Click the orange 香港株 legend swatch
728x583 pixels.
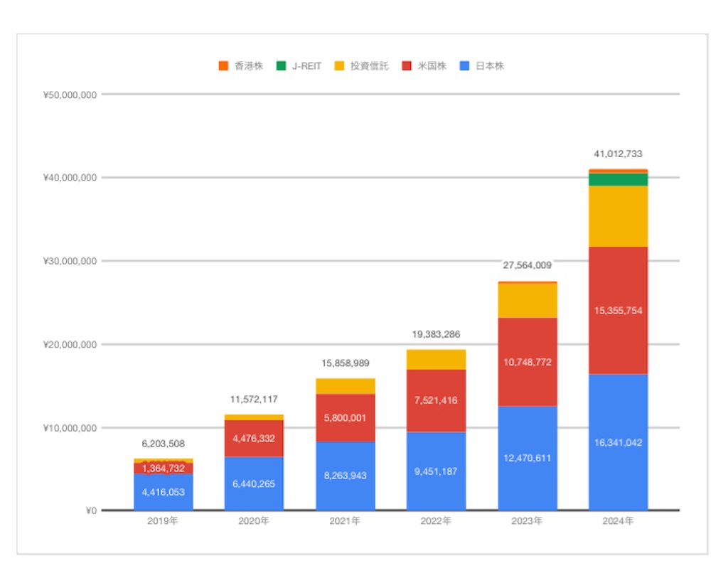[x=223, y=66]
